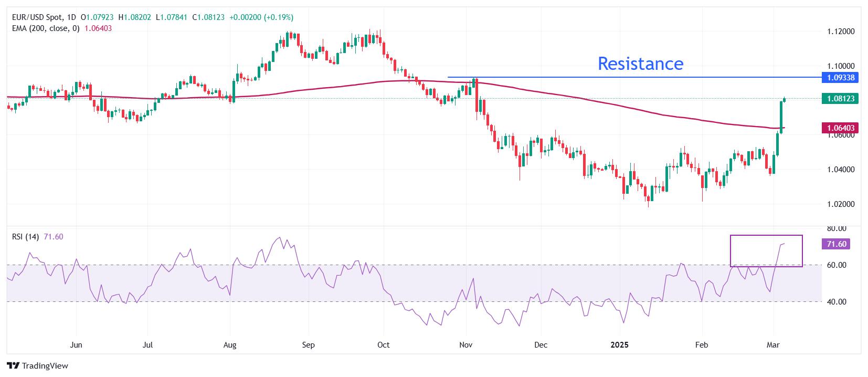
Task: Click the Nov label on time axis
Action: [x=466, y=345]
